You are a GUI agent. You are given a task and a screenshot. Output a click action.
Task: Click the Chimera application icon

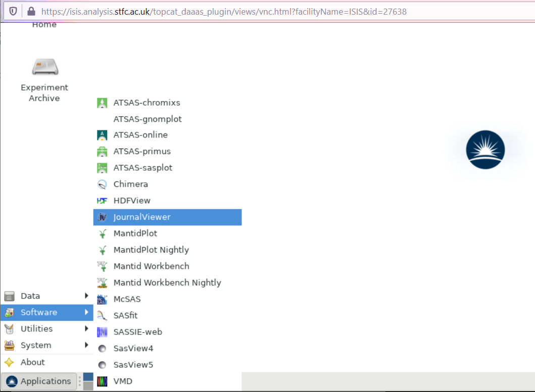(102, 184)
